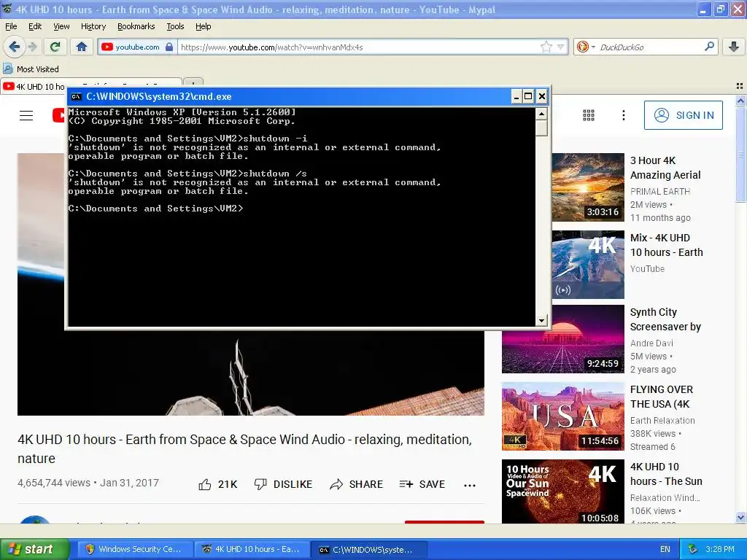The height and width of the screenshot is (560, 747).
Task: Open the downloads arrow button
Action: (734, 47)
